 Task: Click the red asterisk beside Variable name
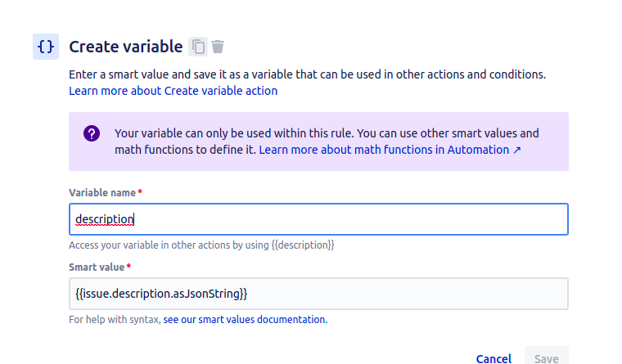click(x=140, y=191)
